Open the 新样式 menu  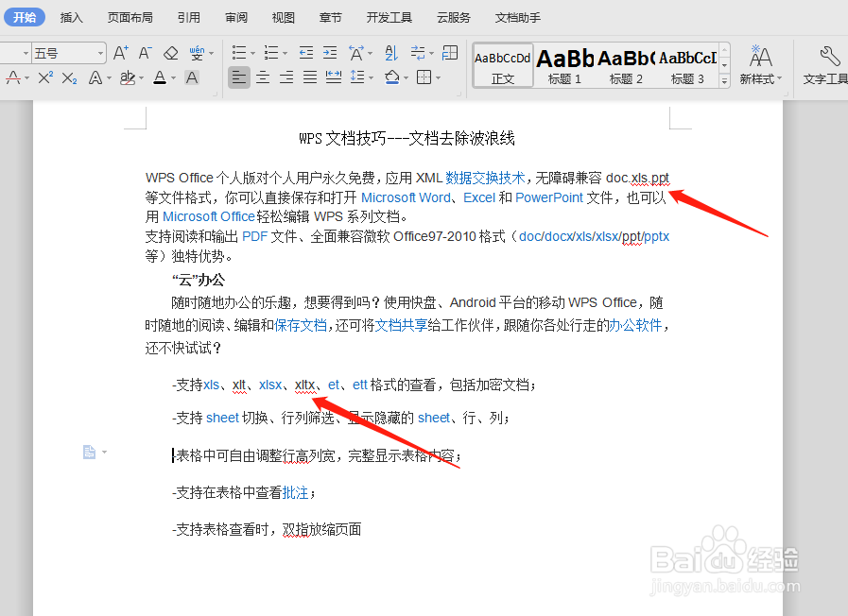click(x=761, y=65)
